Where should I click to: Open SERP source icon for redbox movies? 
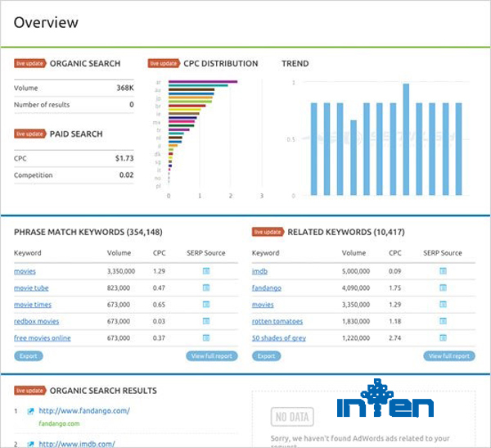[205, 321]
